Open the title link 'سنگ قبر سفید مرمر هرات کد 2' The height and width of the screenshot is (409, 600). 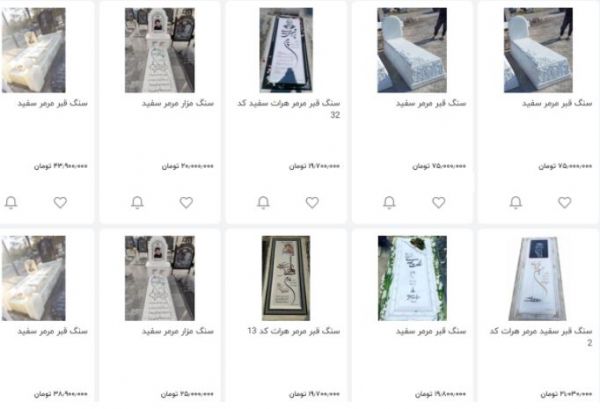click(x=541, y=337)
